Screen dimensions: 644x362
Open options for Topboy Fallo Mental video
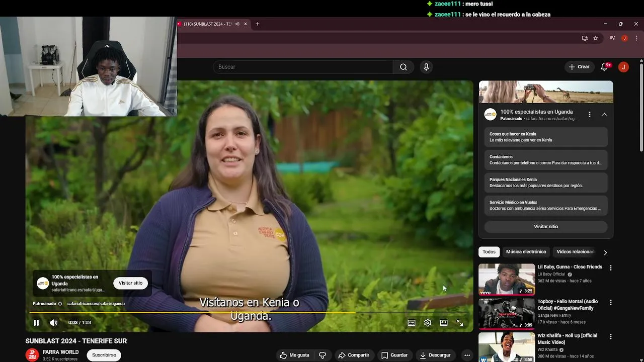[x=611, y=302]
